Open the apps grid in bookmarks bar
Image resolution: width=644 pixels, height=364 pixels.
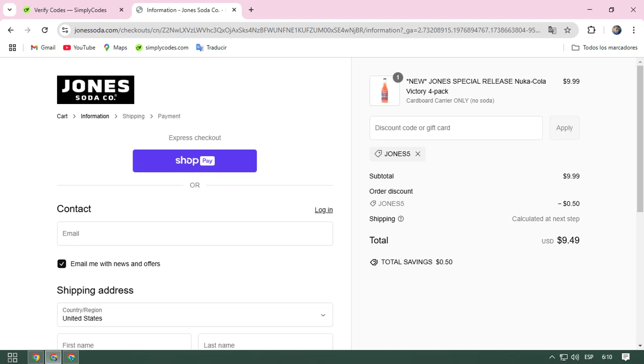pos(12,48)
